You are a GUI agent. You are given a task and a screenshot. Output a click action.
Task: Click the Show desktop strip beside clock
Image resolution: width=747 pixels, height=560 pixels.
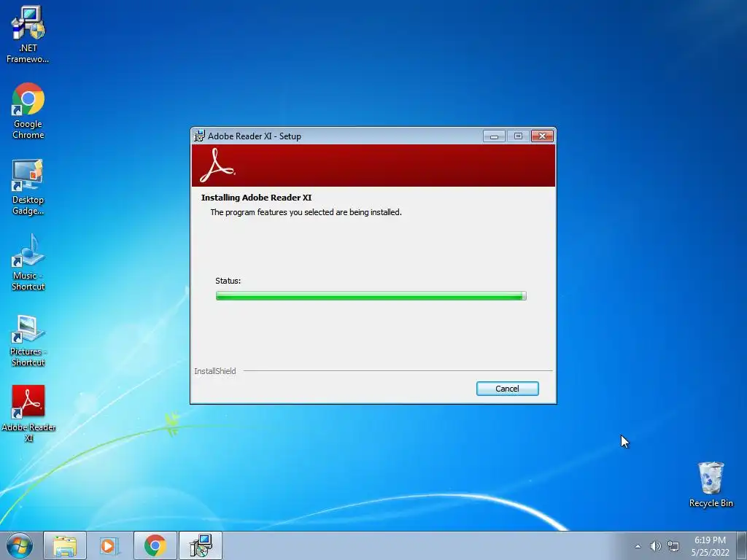742,546
